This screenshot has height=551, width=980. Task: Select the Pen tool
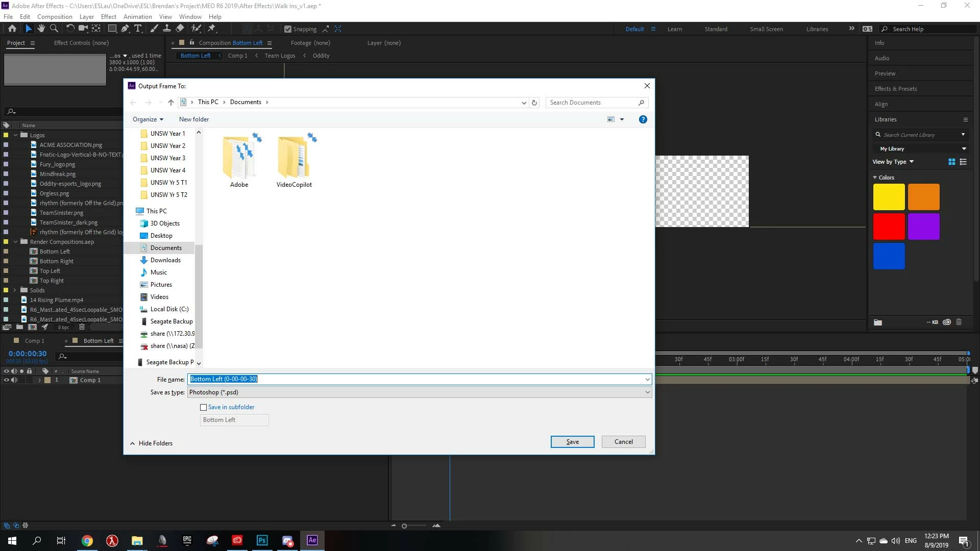coord(125,29)
